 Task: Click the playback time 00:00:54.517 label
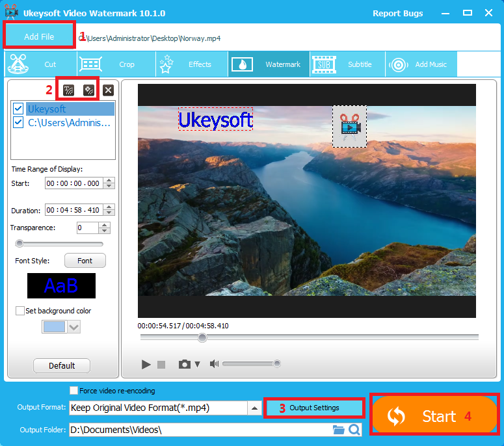tap(159, 326)
